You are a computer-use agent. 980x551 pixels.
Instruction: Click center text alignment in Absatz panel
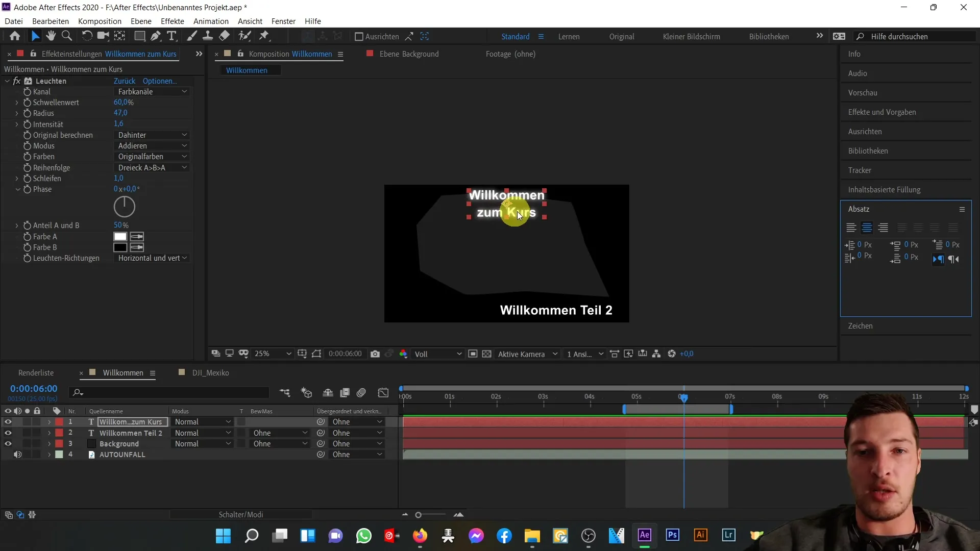[x=867, y=228]
